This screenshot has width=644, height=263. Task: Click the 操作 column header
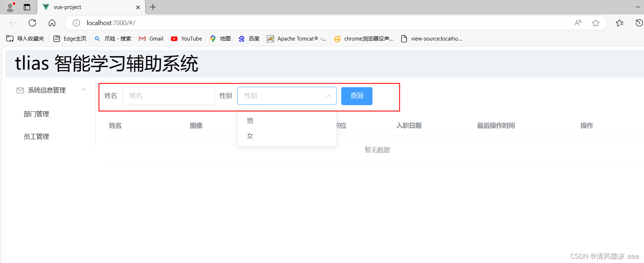[x=587, y=126]
